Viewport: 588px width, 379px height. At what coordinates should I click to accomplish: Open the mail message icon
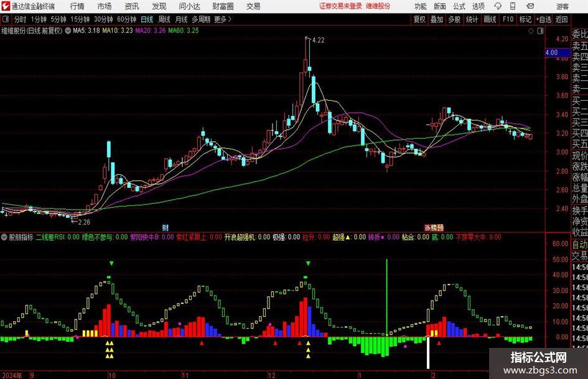pos(530,6)
